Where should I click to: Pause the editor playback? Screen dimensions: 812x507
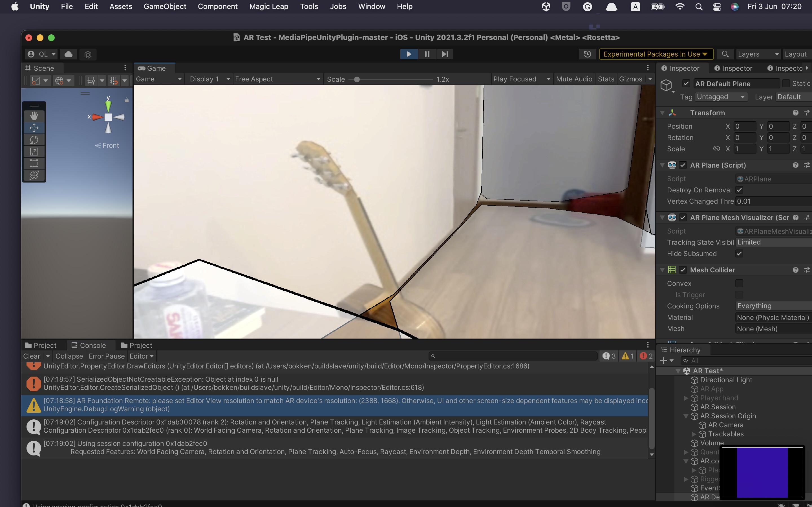(427, 54)
